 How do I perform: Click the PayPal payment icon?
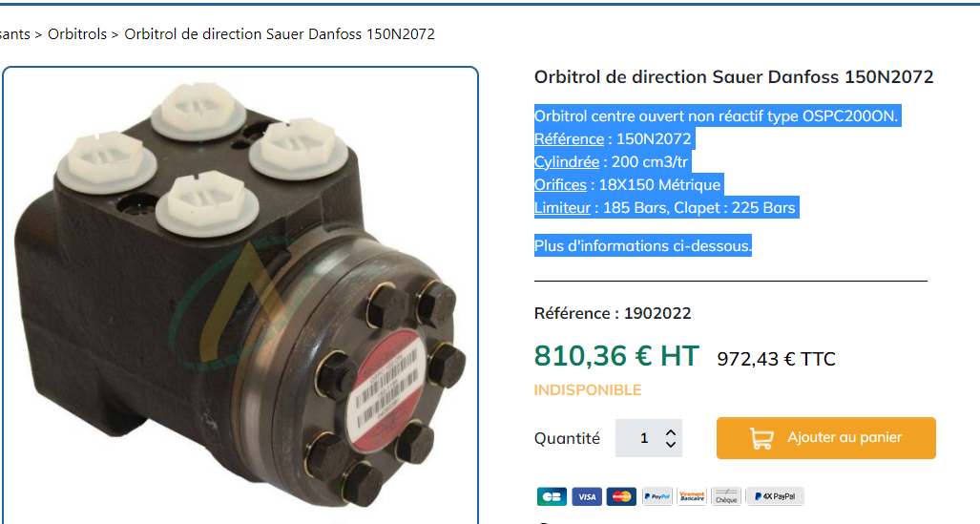pyautogui.click(x=657, y=496)
